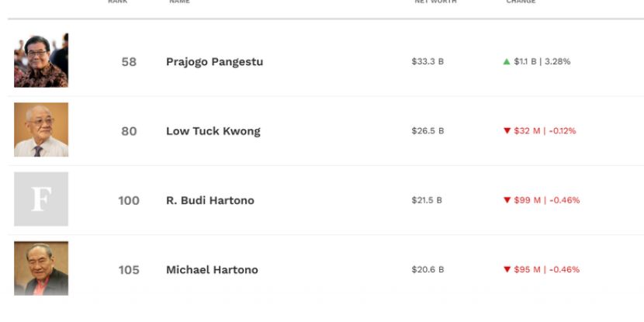This screenshot has height=322, width=644.
Task: Click Prajogo Pangestu's profile photo
Action: 41,61
